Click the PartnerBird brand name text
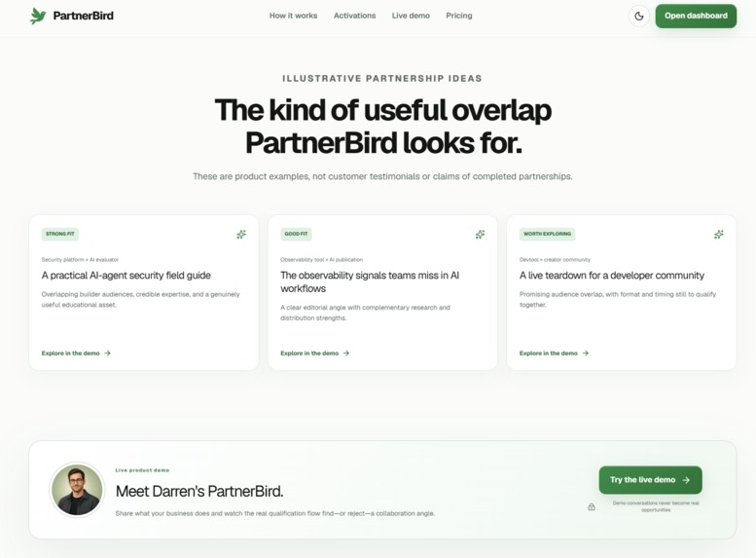Image resolution: width=756 pixels, height=558 pixels. [x=84, y=16]
